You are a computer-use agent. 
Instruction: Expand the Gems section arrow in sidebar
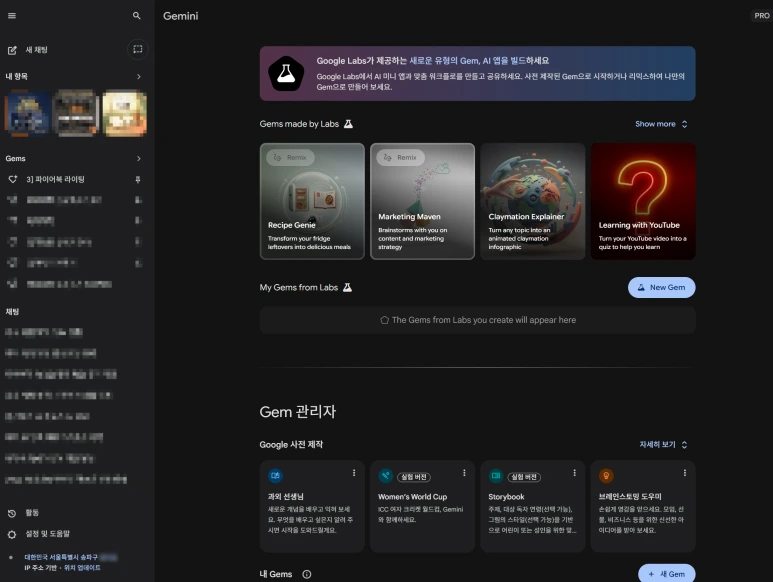coord(139,159)
